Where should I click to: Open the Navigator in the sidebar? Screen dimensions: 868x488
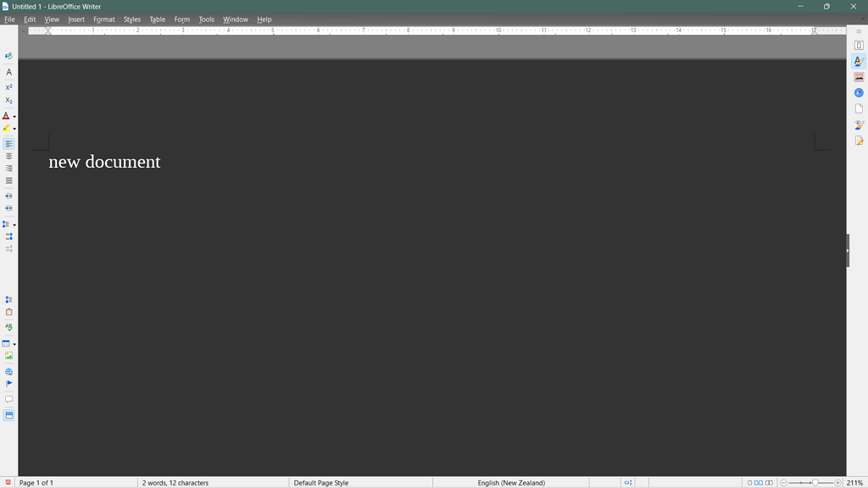click(858, 91)
